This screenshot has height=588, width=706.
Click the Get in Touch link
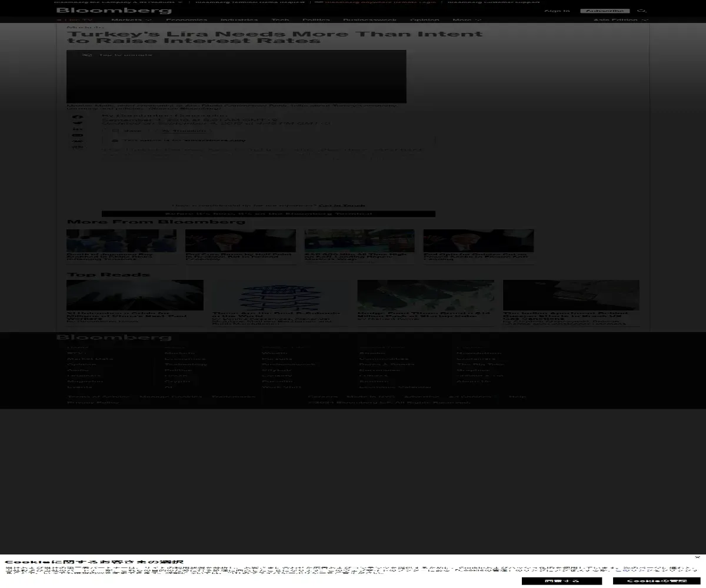pyautogui.click(x=342, y=206)
